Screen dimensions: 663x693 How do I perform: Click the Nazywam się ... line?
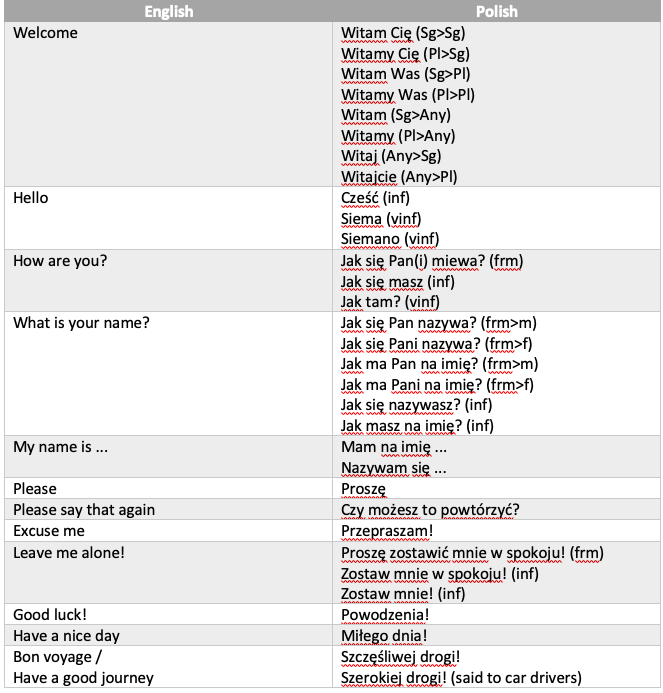click(x=393, y=468)
